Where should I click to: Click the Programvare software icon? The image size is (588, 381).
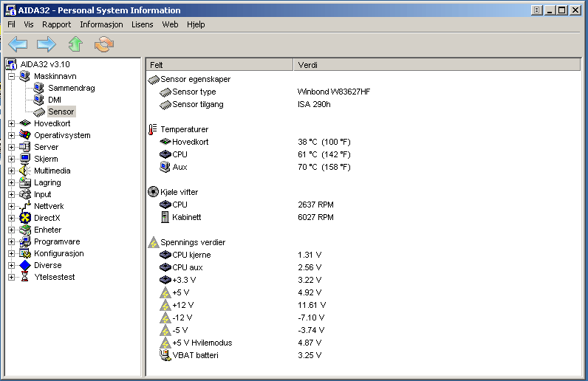[x=25, y=241]
